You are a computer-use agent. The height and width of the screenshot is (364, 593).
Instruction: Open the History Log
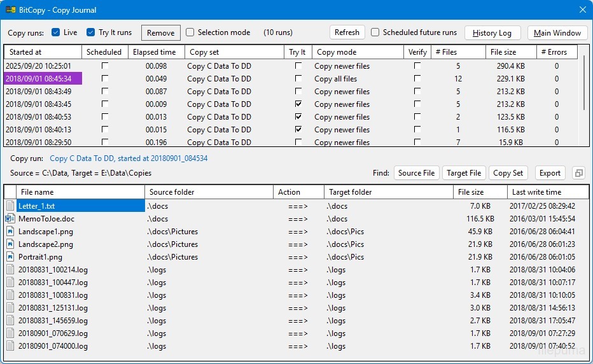click(492, 33)
